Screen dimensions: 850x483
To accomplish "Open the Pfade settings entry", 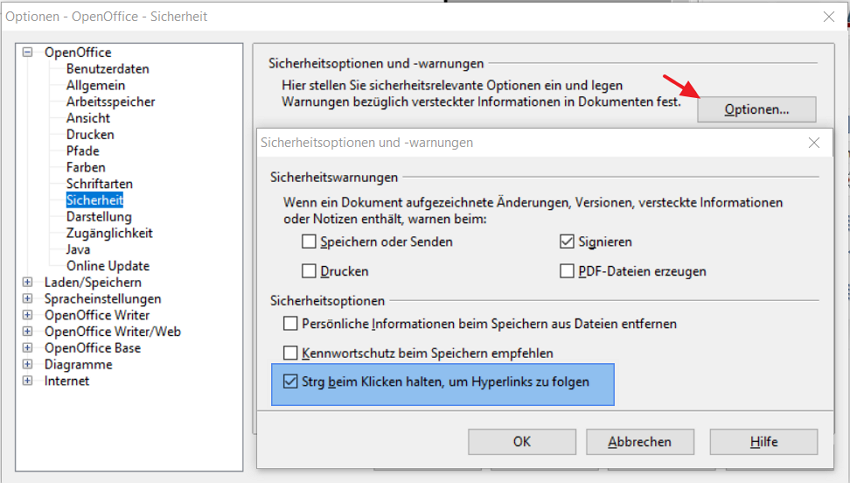I will coord(82,151).
